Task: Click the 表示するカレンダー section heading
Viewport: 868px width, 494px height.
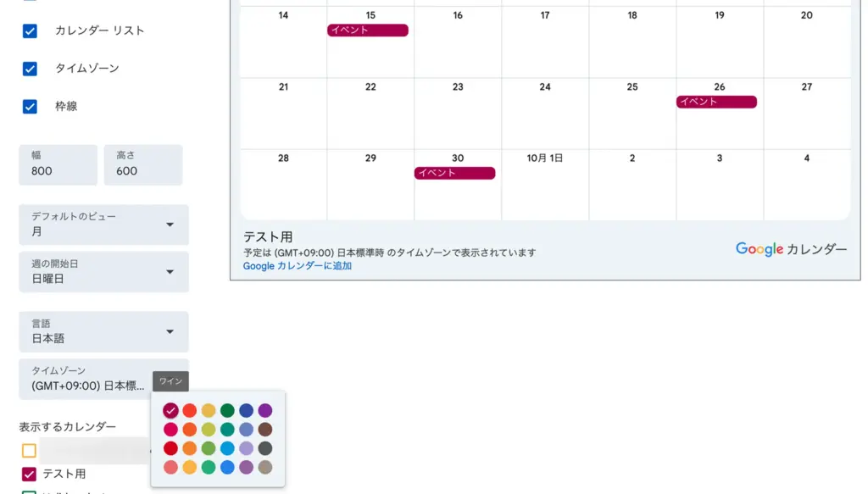Action: (x=68, y=426)
